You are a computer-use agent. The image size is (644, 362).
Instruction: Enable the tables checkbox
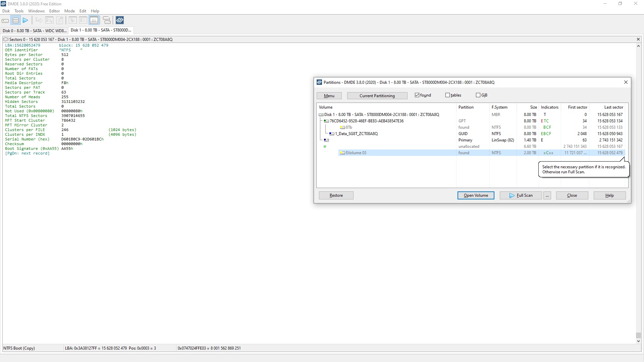(447, 95)
